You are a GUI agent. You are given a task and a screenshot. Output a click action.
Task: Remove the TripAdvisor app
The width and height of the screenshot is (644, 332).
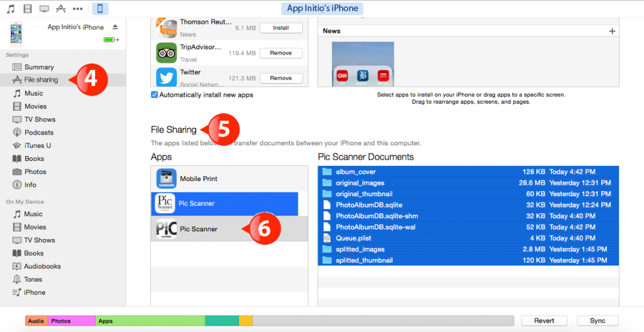(281, 53)
